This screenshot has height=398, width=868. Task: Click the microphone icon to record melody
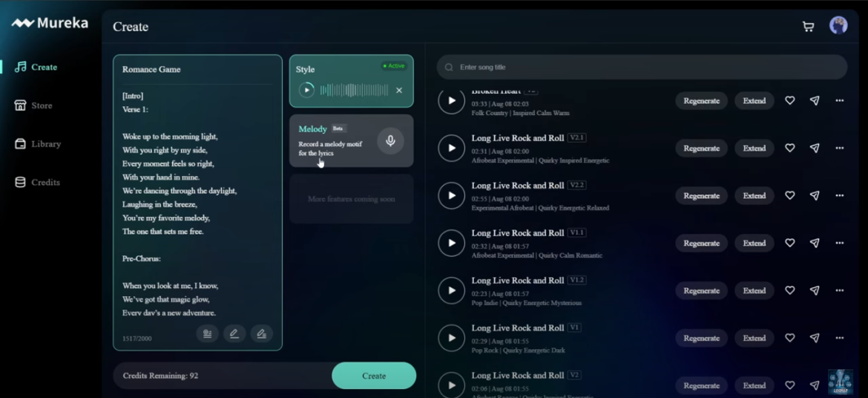click(x=390, y=141)
